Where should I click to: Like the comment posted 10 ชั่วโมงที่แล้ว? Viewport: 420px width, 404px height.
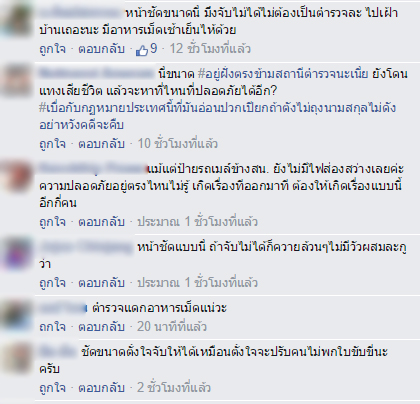52,144
